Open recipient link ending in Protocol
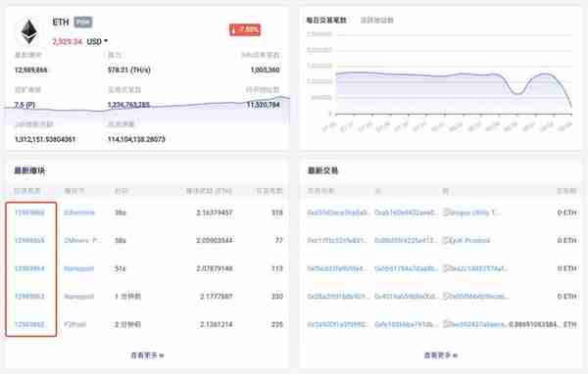 pyautogui.click(x=470, y=240)
